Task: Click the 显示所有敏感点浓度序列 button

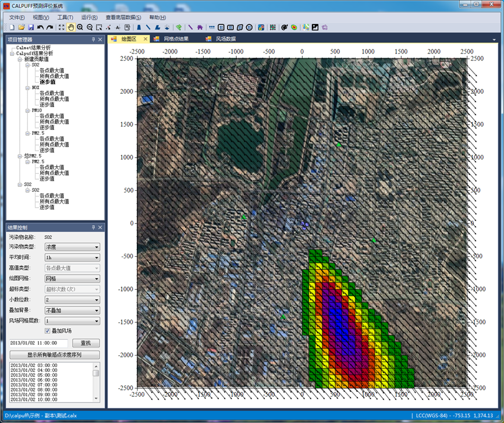Action: point(54,354)
